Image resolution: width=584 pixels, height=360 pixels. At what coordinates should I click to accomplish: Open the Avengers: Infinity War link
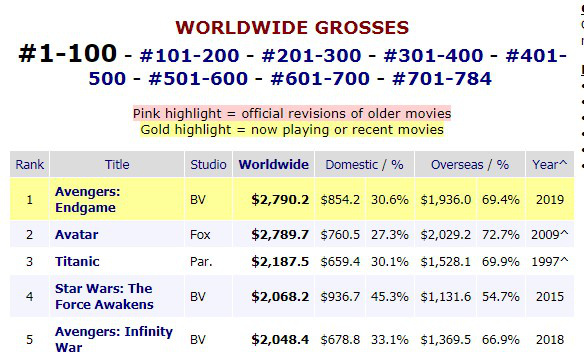tap(114, 339)
